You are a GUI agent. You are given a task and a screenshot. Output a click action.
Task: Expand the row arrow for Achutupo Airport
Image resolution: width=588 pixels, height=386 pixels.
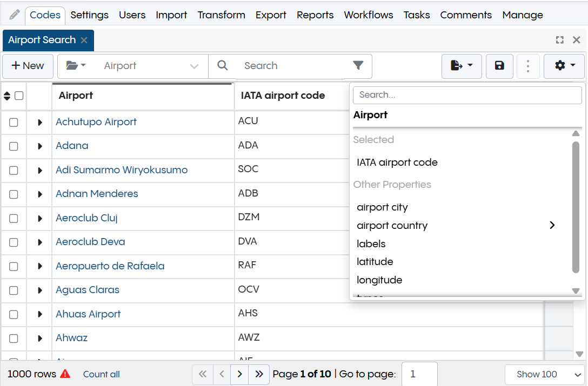[x=39, y=122]
